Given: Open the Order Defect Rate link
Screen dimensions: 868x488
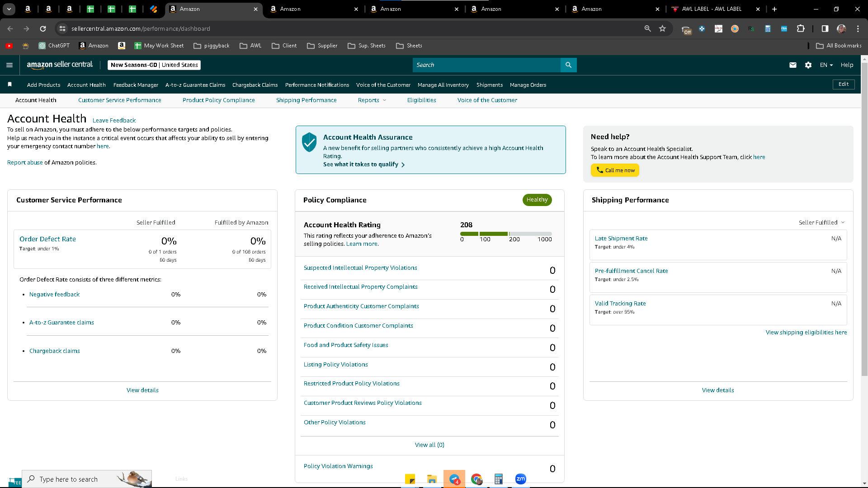Looking at the screenshot, I should [x=47, y=239].
